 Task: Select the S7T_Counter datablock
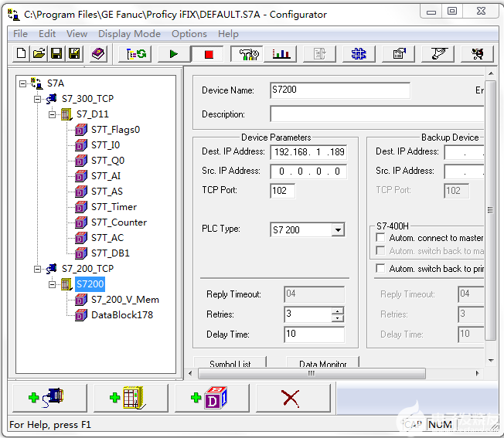pos(119,222)
